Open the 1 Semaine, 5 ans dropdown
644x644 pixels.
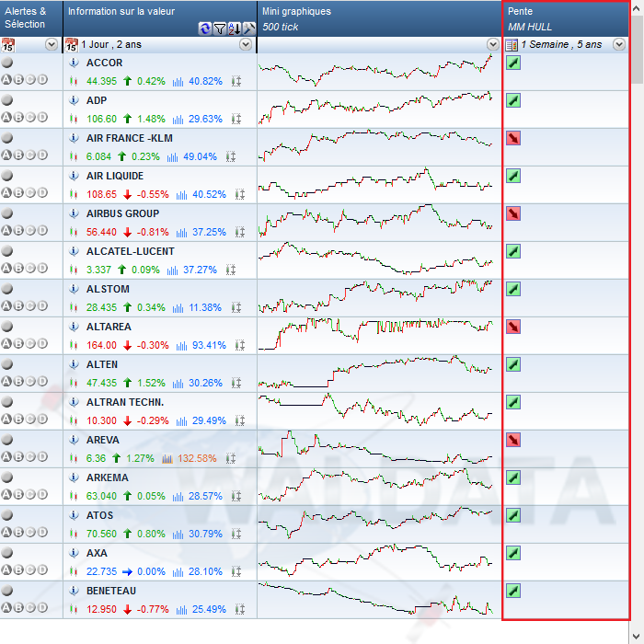click(619, 44)
